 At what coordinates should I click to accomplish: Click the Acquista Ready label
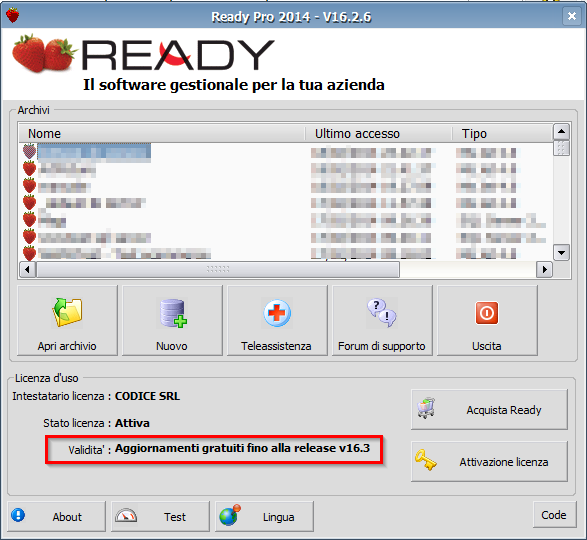pos(504,410)
